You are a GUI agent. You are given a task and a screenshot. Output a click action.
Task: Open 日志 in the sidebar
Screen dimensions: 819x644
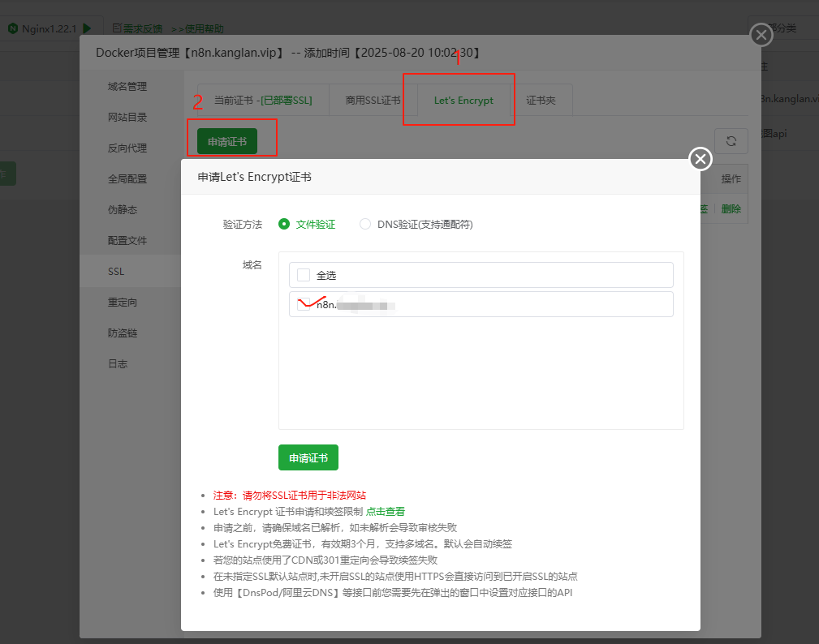118,363
